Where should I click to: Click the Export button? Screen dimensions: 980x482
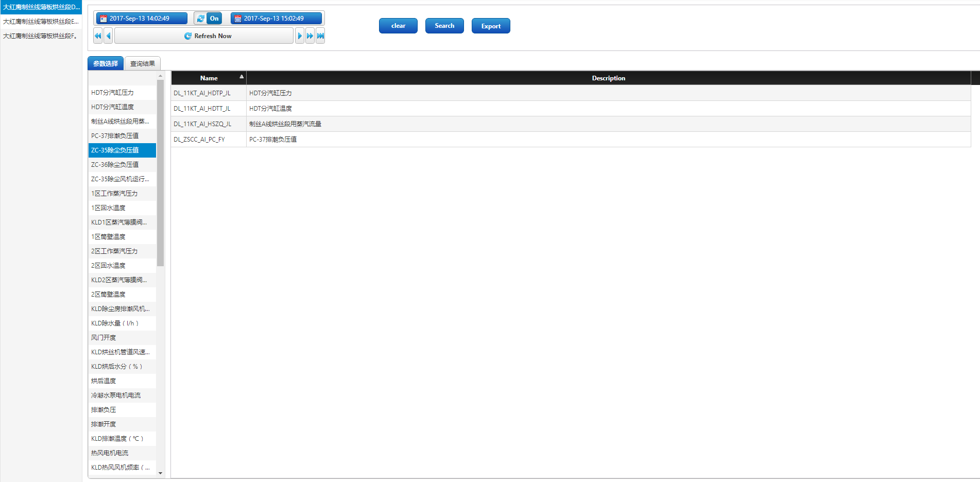click(491, 26)
